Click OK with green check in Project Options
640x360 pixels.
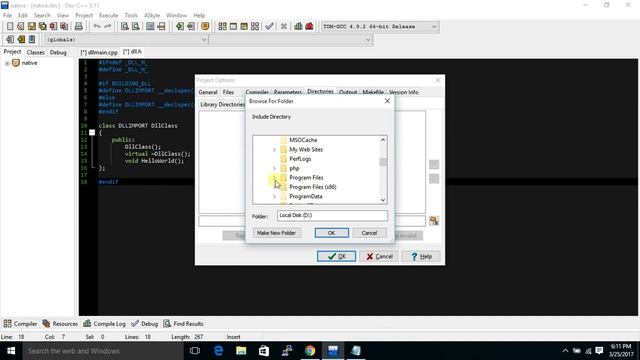[x=336, y=256]
